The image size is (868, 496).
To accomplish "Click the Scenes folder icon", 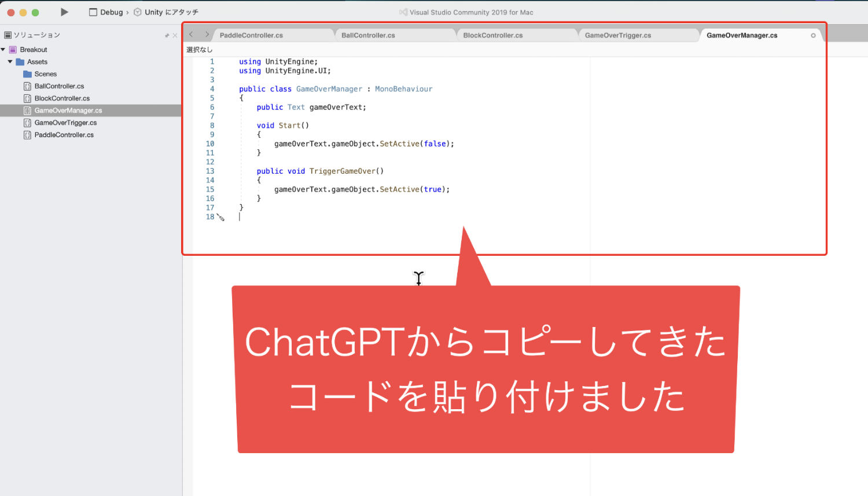I will pyautogui.click(x=27, y=74).
